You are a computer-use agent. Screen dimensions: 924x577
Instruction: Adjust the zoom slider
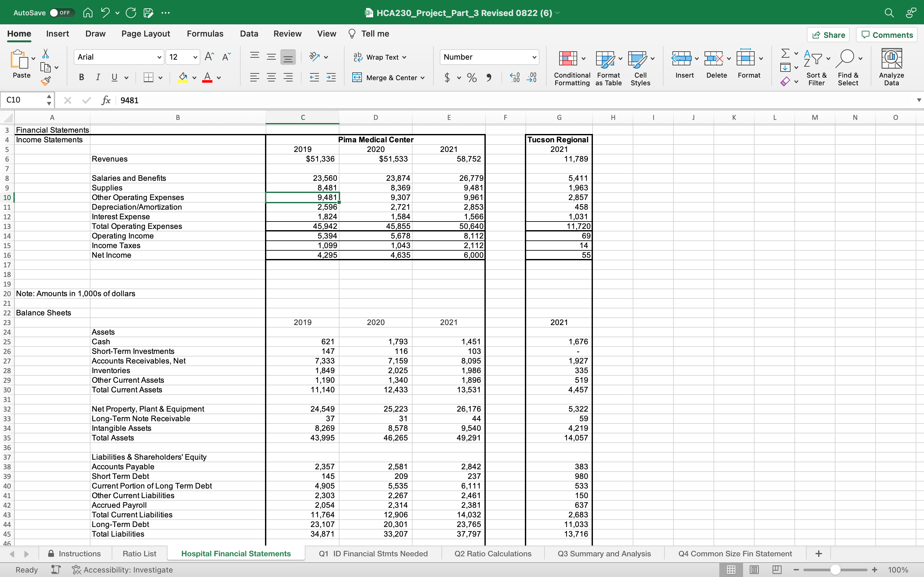(835, 569)
